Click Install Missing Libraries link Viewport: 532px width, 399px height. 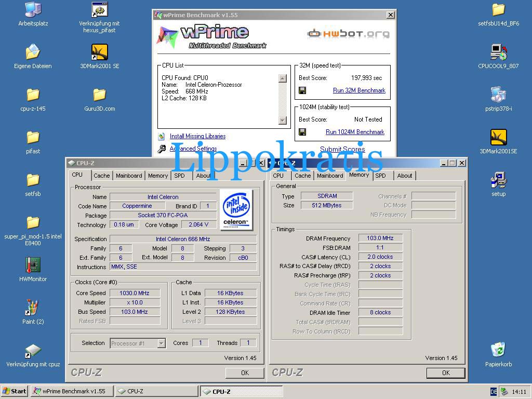pos(197,136)
